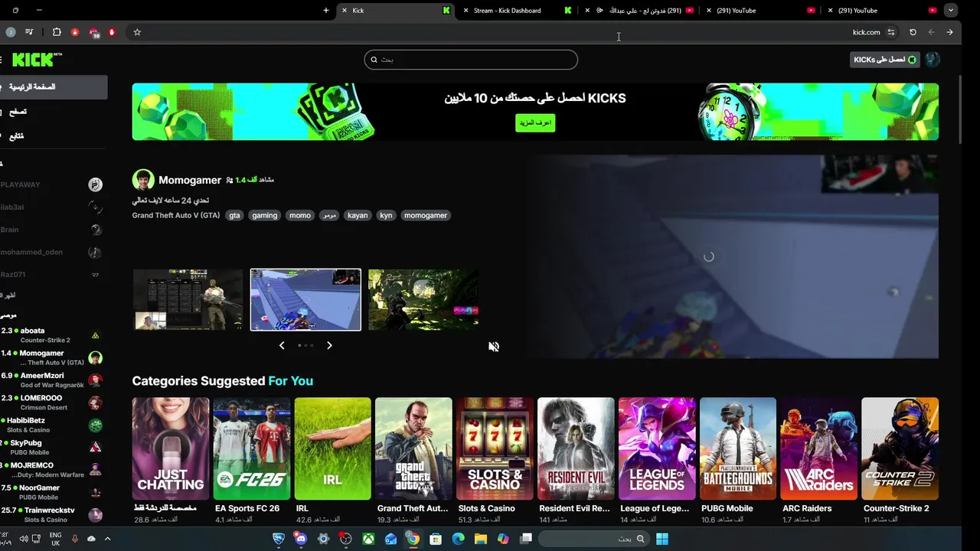
Task: Click the kyn tag
Action: click(386, 215)
